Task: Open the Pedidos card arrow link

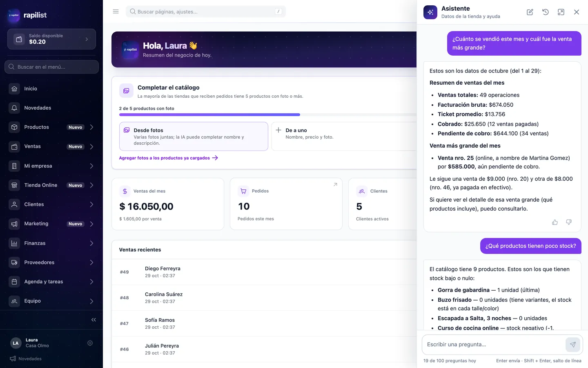Action: click(x=335, y=185)
